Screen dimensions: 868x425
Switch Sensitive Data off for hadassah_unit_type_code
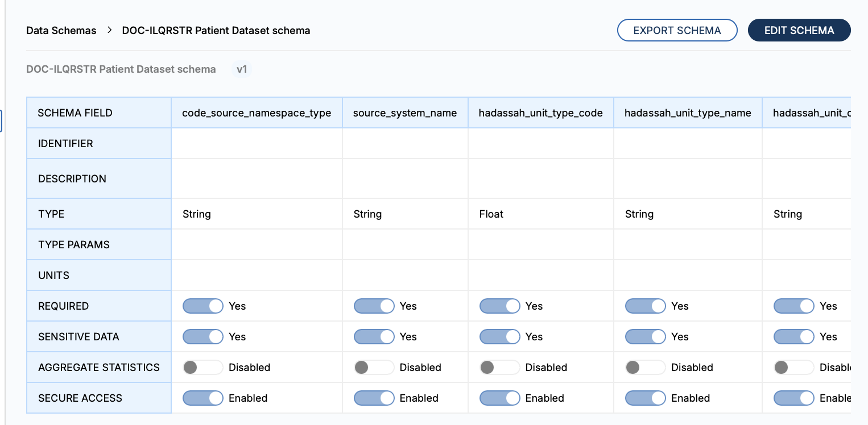[500, 337]
